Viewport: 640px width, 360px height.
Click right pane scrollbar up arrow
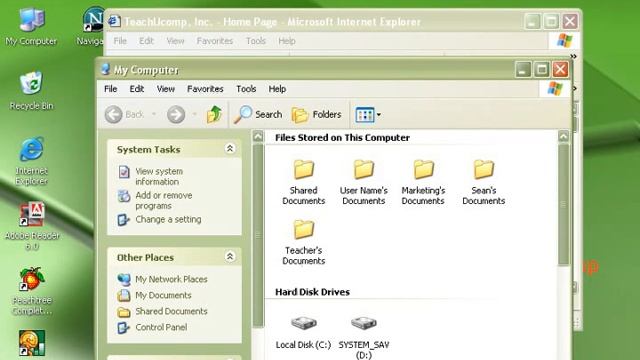(563, 136)
